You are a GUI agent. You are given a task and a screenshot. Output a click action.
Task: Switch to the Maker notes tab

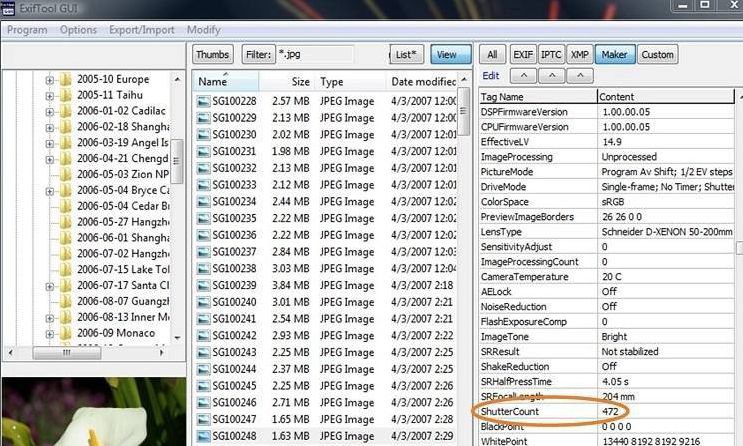(x=615, y=55)
